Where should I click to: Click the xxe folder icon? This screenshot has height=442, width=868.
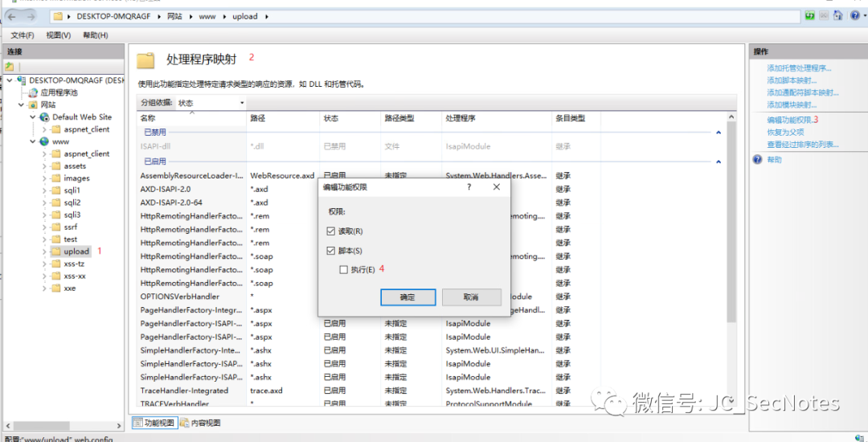click(x=55, y=289)
